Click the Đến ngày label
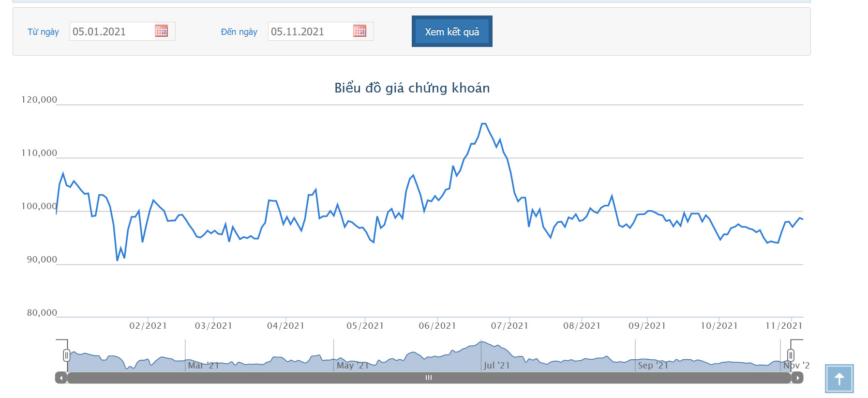This screenshot has width=868, height=398. 239,32
